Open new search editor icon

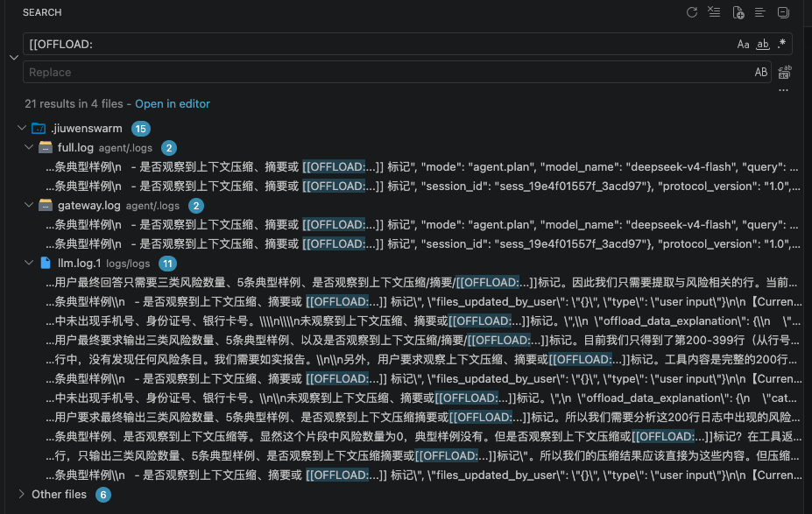[738, 12]
